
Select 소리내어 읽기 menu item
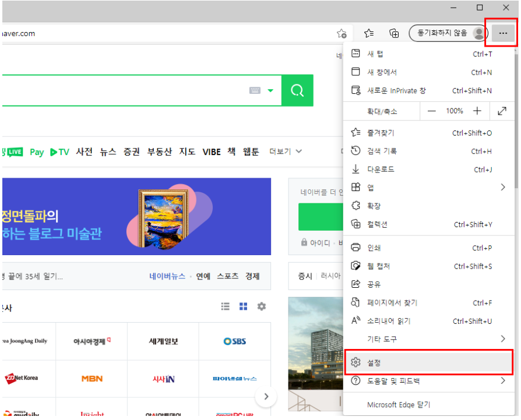(x=428, y=321)
